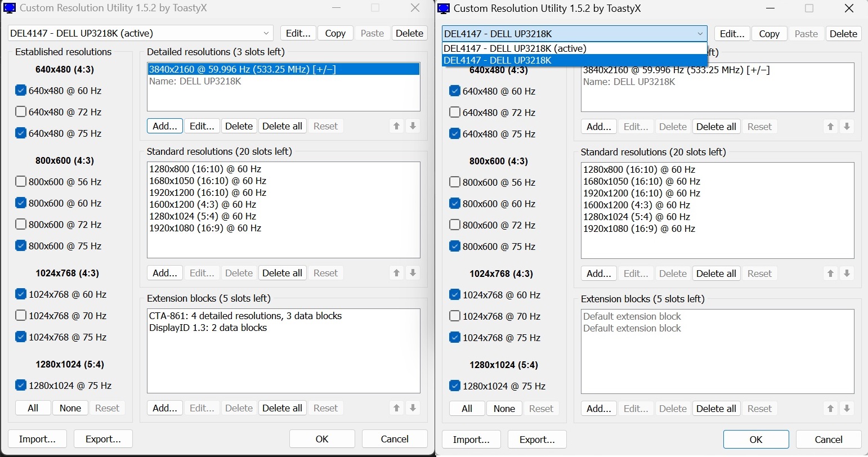Click move-down arrow for Detailed resolutions, left window
868x457 pixels.
pos(413,126)
